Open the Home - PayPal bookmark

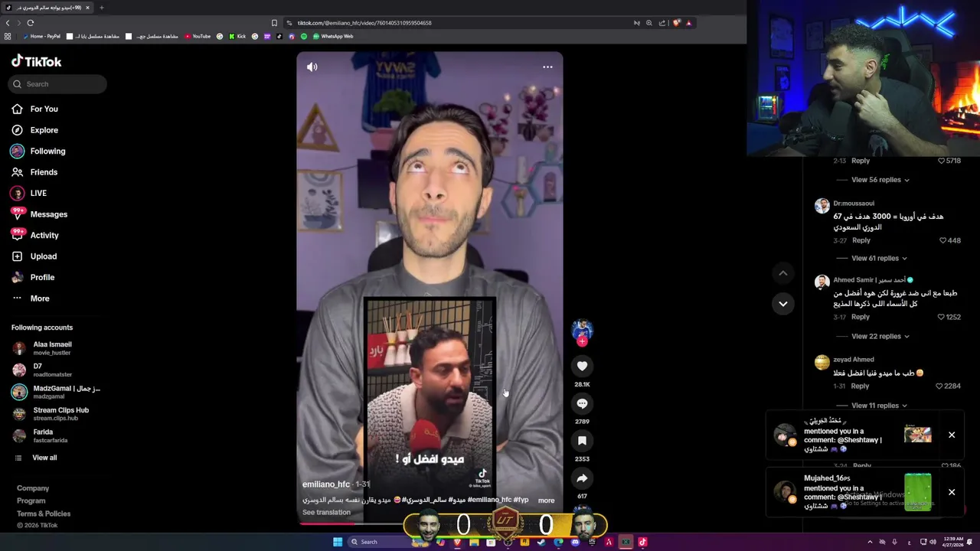tap(41, 36)
